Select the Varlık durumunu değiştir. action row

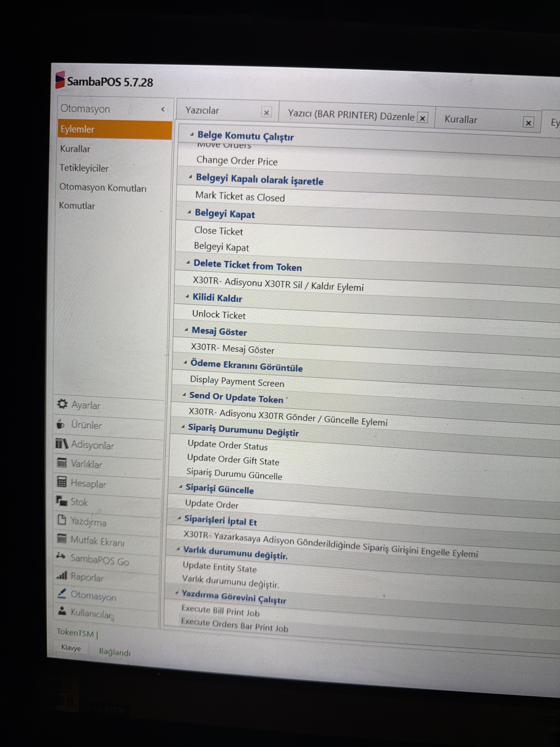tap(231, 582)
